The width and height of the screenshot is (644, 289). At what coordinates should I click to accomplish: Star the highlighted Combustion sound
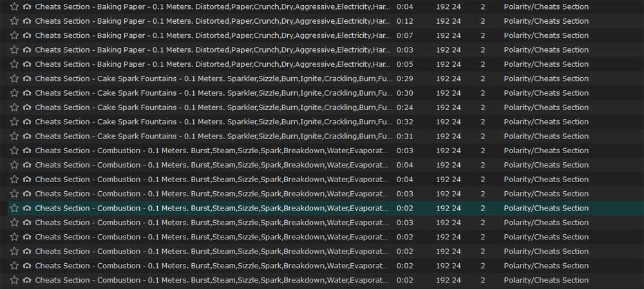tap(14, 208)
